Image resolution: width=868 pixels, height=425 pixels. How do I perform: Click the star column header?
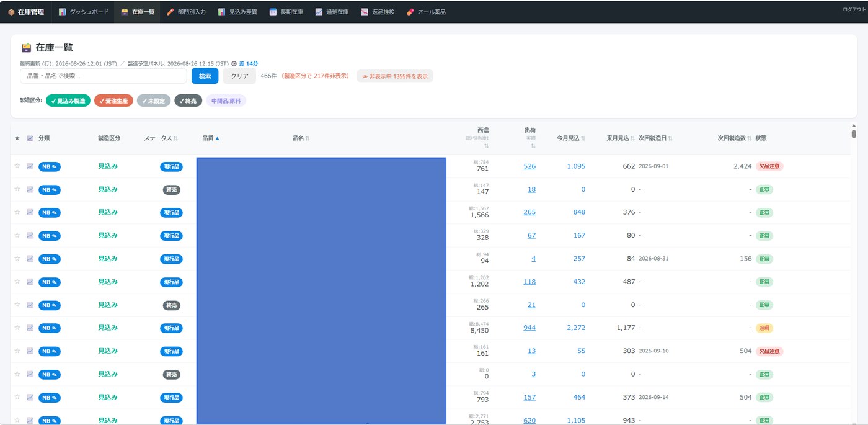(x=17, y=138)
